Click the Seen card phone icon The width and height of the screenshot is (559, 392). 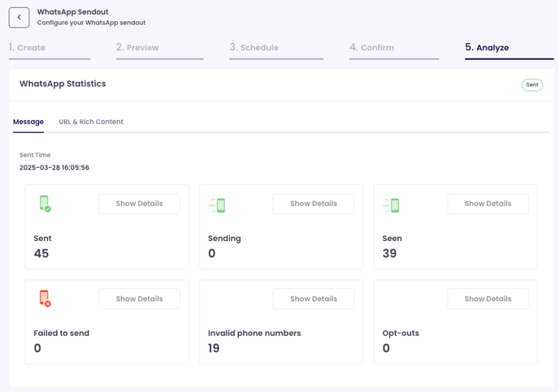[x=391, y=205]
